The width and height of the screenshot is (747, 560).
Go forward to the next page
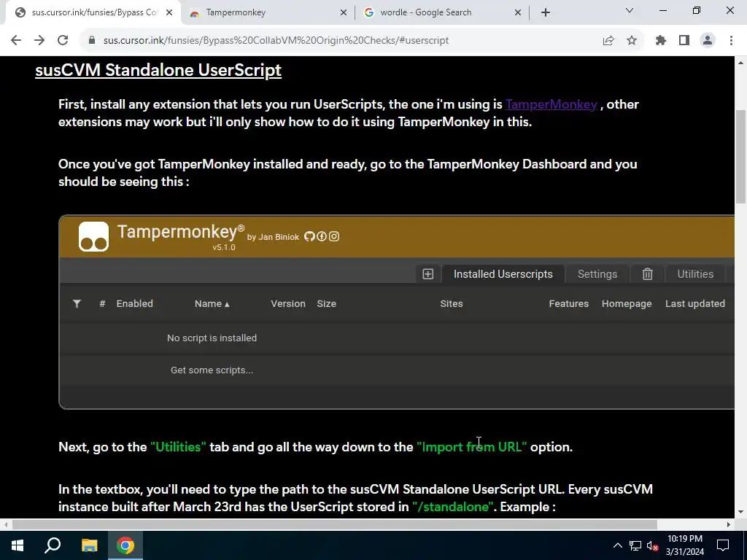(39, 41)
